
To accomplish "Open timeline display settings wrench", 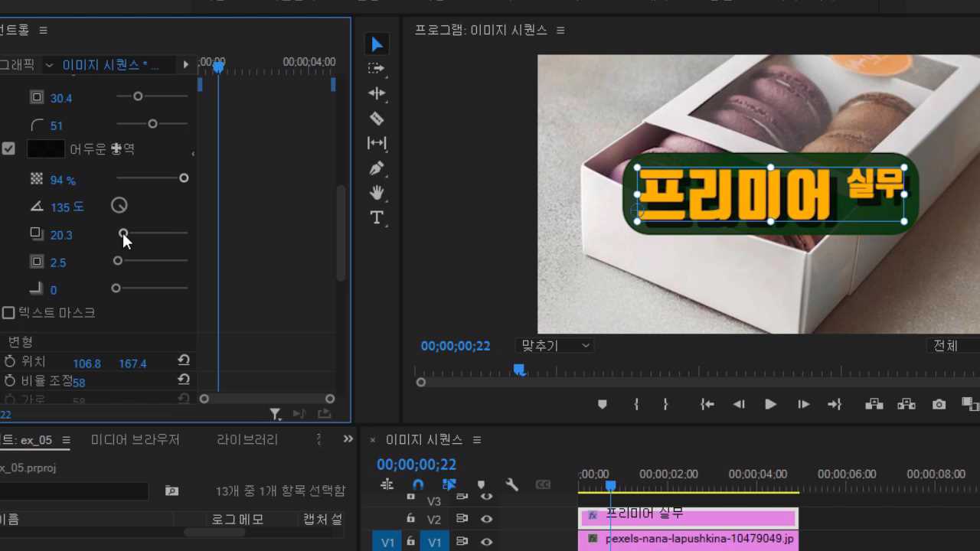I will pos(512,484).
